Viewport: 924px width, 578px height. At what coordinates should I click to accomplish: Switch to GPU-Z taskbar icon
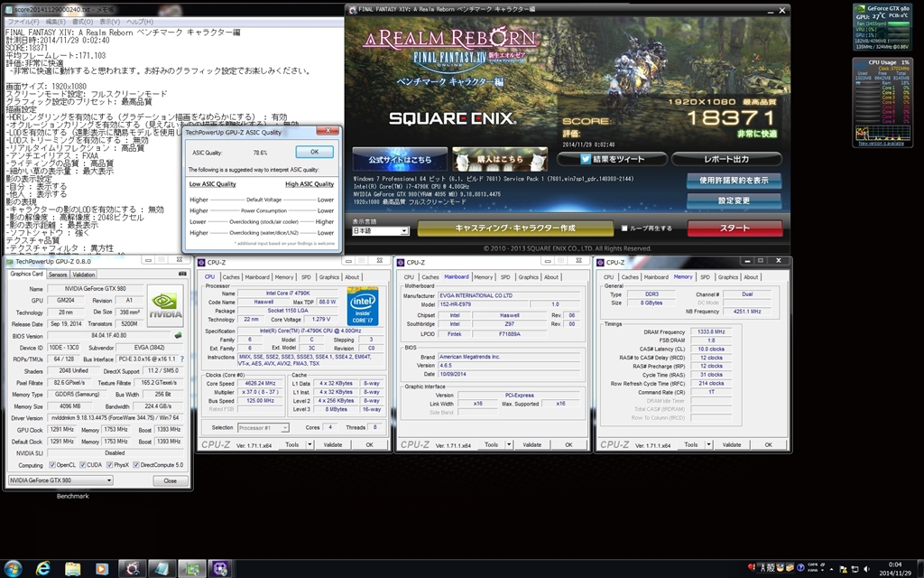click(191, 569)
